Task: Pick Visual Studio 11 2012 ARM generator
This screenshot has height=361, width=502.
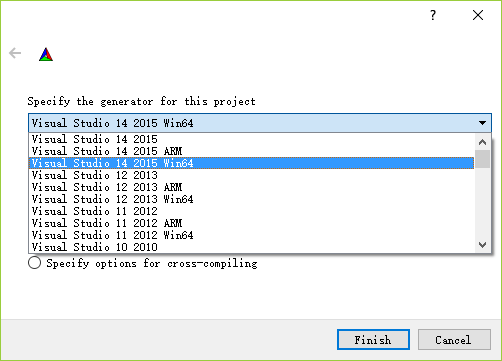Action: tap(252, 223)
